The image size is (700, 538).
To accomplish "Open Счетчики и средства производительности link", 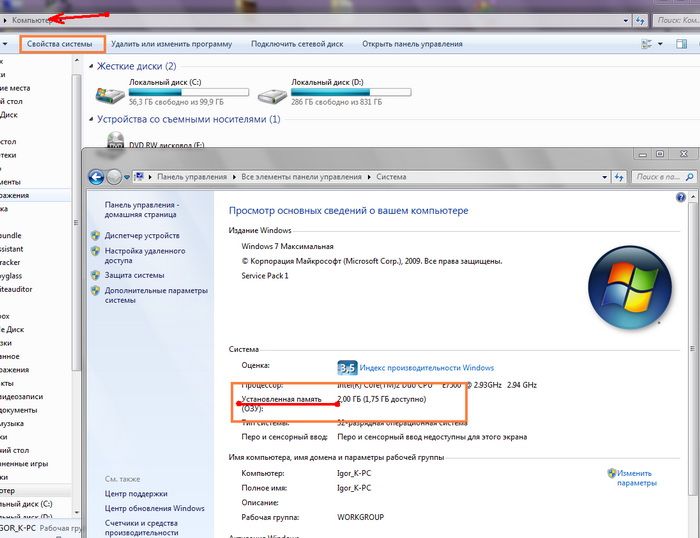I will click(142, 528).
